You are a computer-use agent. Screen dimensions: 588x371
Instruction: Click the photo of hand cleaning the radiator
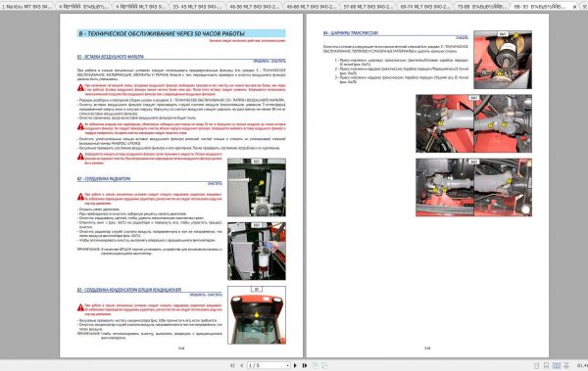257,251
